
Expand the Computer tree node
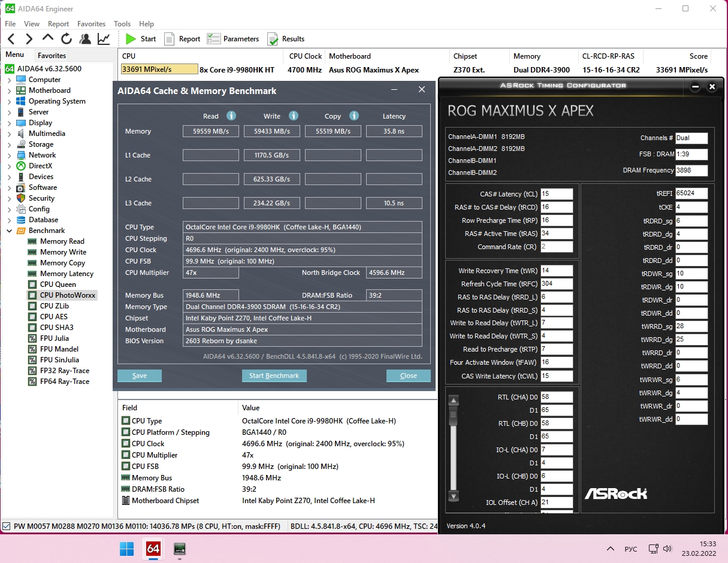[9, 80]
